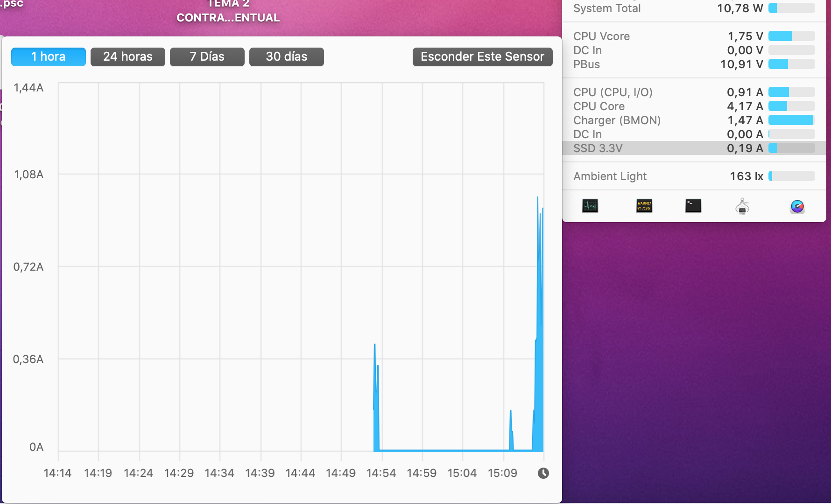Launch Terminal from the panel footer
The image size is (831, 504).
click(693, 206)
